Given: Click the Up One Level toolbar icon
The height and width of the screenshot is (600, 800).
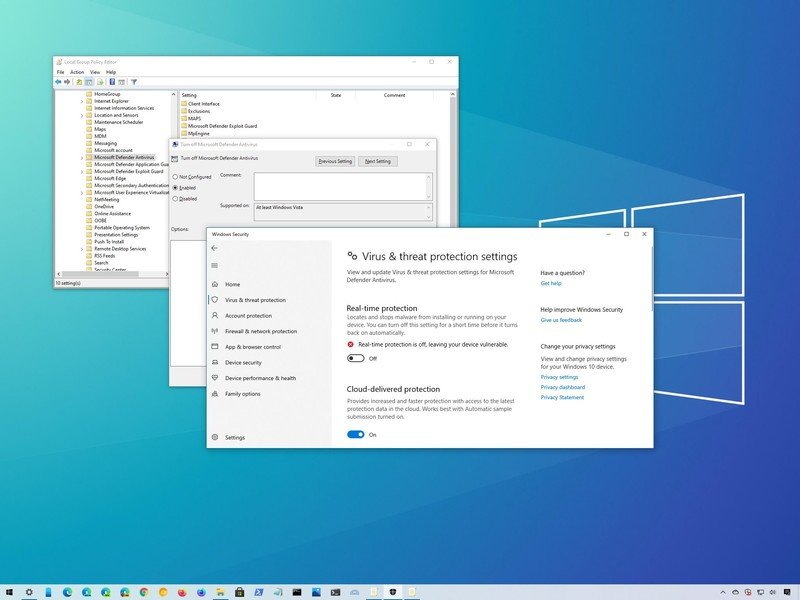Looking at the screenshot, I should click(79, 82).
